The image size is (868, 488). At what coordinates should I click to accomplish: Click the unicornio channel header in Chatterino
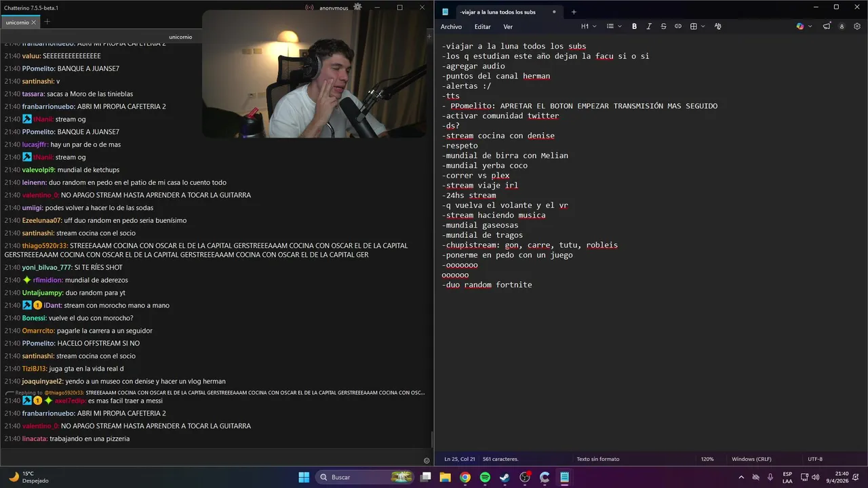pos(180,37)
